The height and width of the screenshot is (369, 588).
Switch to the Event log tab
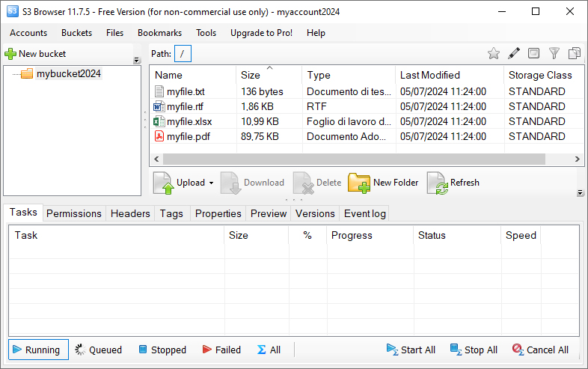[x=365, y=213]
